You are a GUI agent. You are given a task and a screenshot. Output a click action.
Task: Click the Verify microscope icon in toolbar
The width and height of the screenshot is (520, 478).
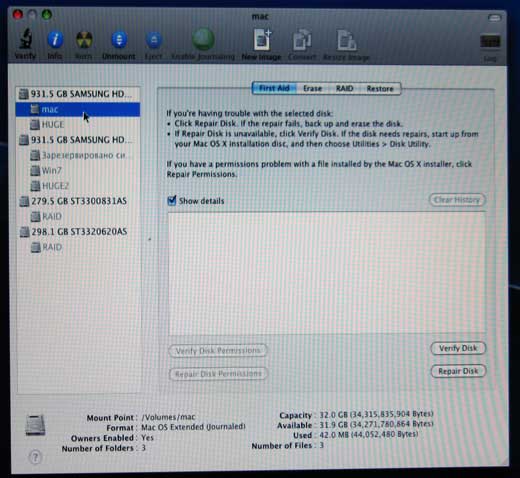pyautogui.click(x=25, y=39)
